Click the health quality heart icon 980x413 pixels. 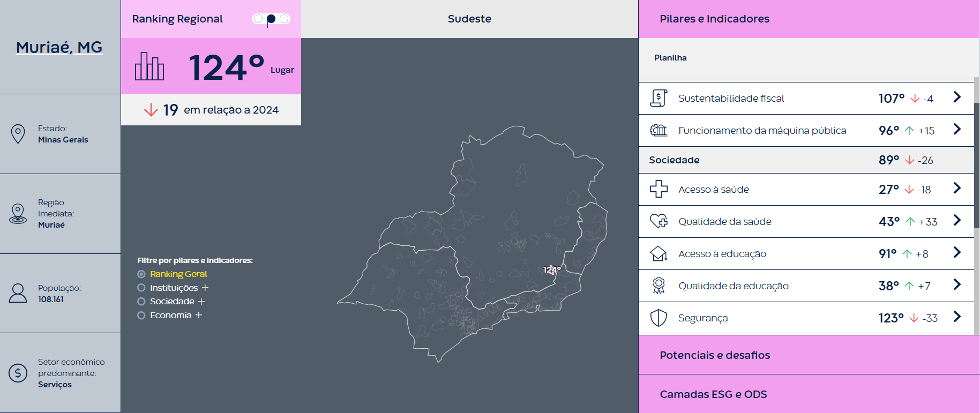[659, 221]
